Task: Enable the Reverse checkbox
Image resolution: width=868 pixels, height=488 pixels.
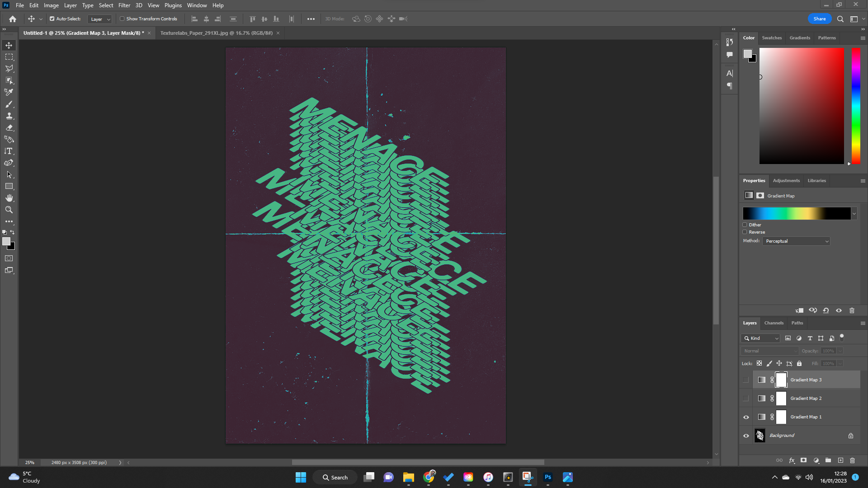Action: click(x=745, y=232)
